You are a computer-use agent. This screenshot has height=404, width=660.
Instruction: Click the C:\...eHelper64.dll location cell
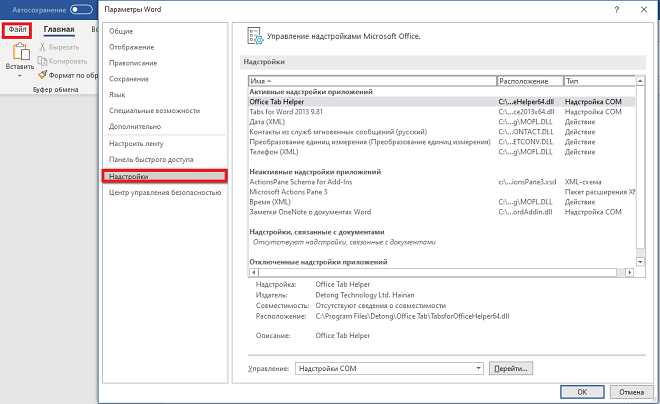526,102
